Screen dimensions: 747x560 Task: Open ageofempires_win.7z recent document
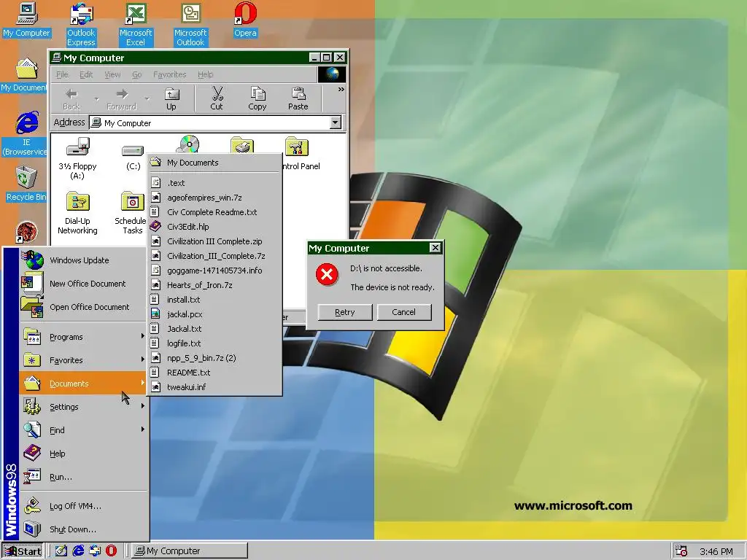(214, 198)
